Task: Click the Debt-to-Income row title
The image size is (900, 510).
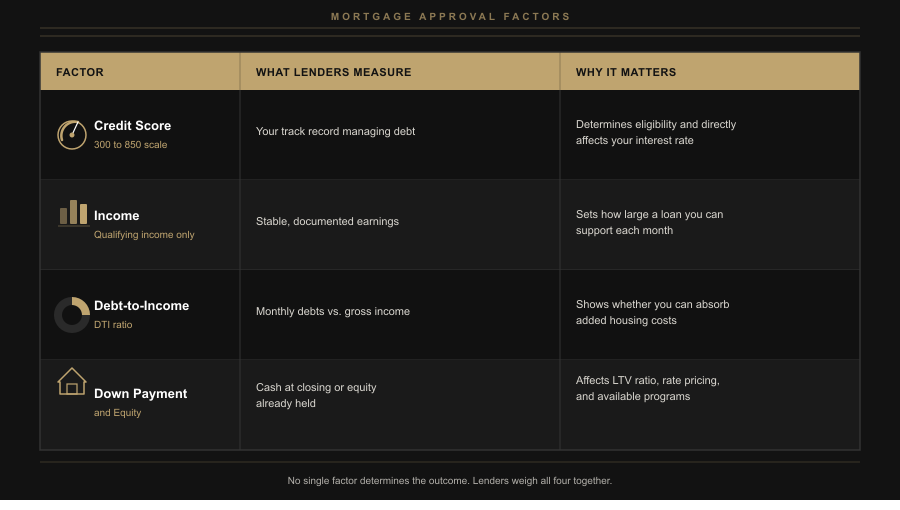Action: pyautogui.click(x=141, y=306)
